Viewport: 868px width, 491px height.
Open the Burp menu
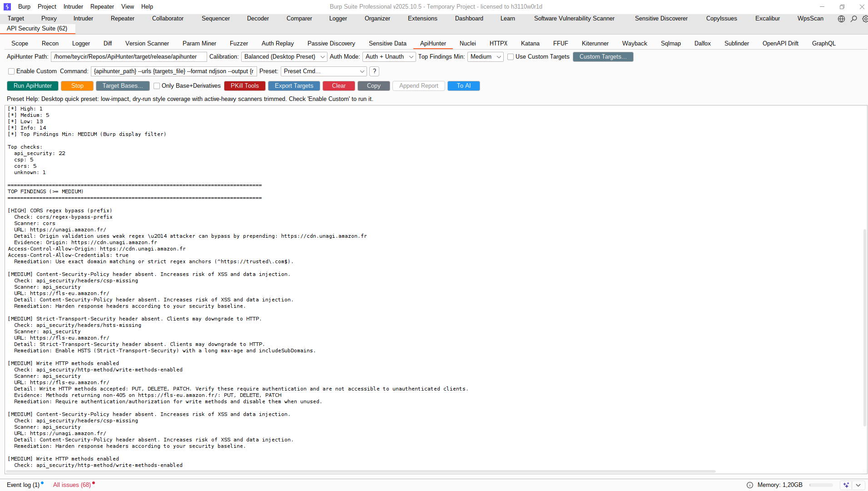(x=24, y=7)
